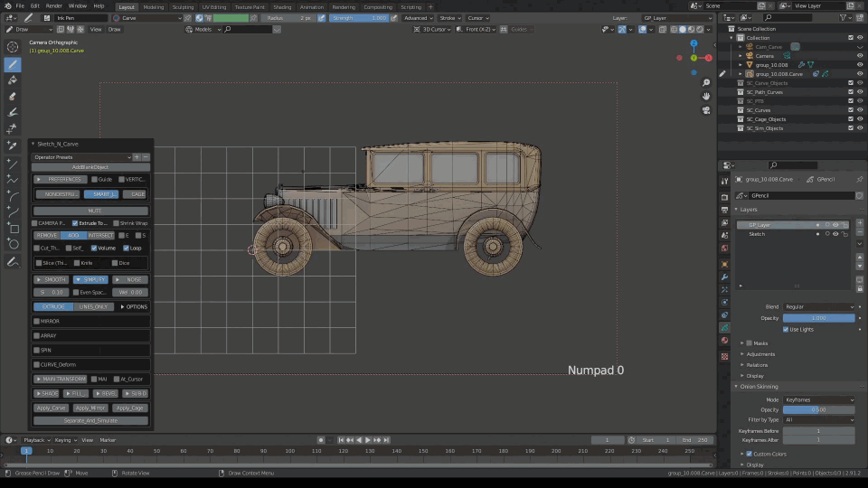Viewport: 868px width, 488px height.
Task: Hide the Sketch layer in viewport
Action: [x=835, y=234]
